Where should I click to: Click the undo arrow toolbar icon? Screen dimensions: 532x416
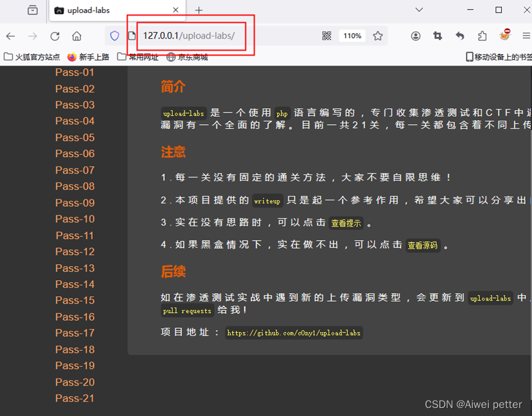pos(459,36)
